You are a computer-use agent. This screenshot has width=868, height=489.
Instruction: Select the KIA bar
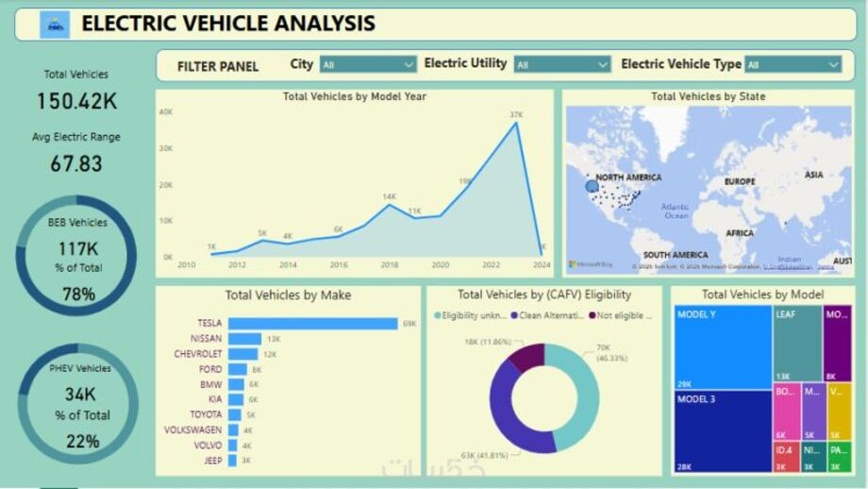(x=236, y=399)
